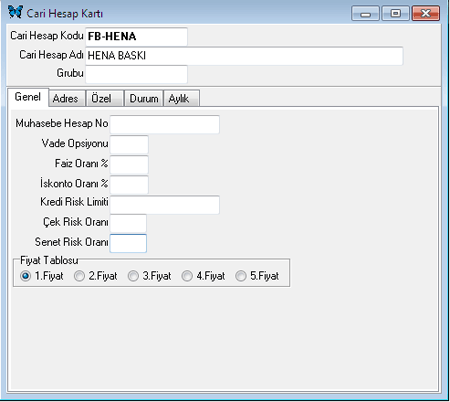Click the butterfly app icon in title bar
The width and height of the screenshot is (450, 402).
tap(15, 12)
